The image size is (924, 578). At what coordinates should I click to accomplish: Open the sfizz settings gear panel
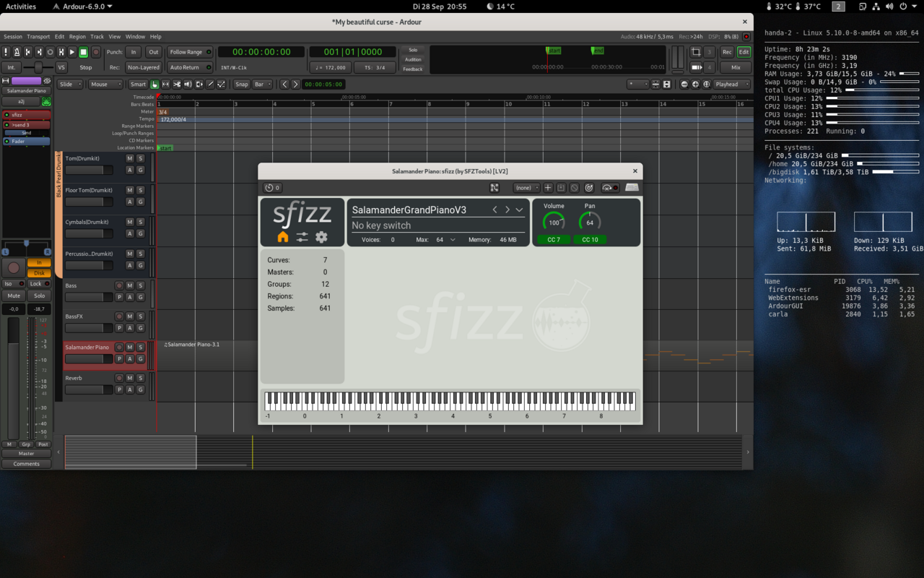coord(321,237)
